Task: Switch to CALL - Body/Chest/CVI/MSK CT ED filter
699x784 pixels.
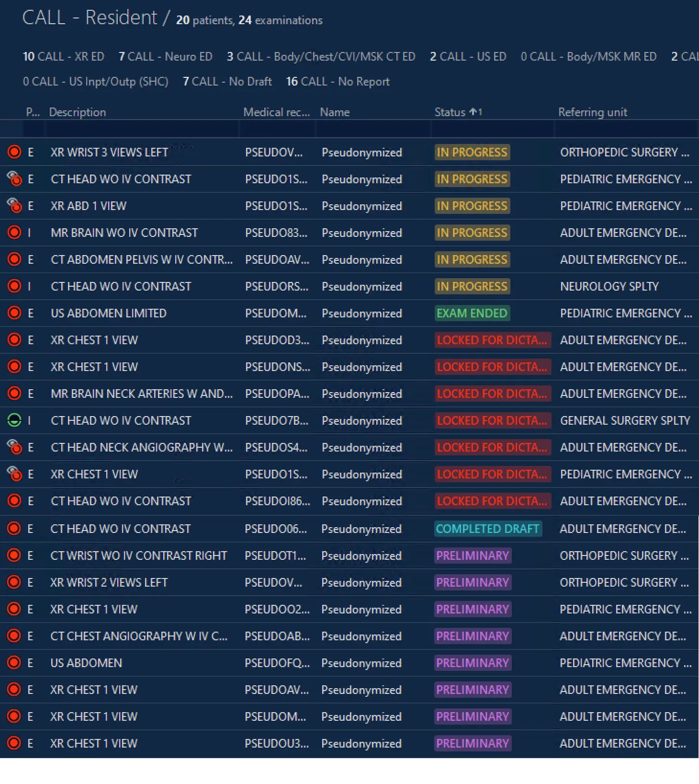Action: [x=321, y=57]
